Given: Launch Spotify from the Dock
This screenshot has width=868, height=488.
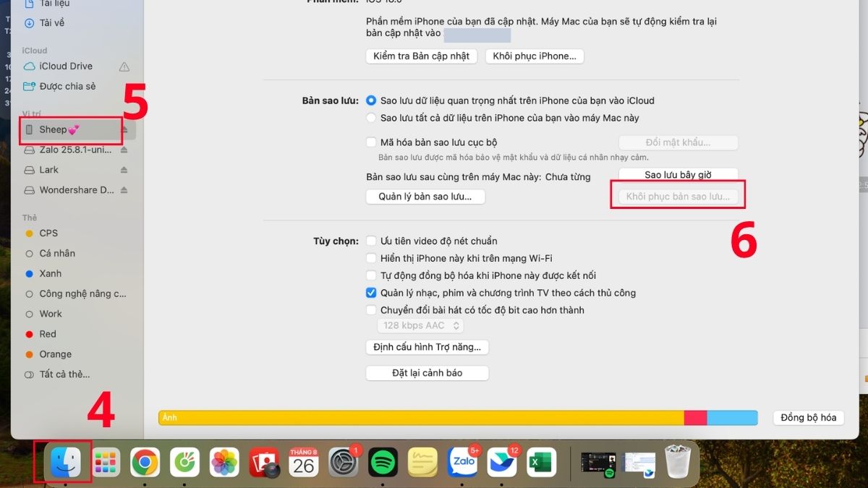Looking at the screenshot, I should click(383, 462).
